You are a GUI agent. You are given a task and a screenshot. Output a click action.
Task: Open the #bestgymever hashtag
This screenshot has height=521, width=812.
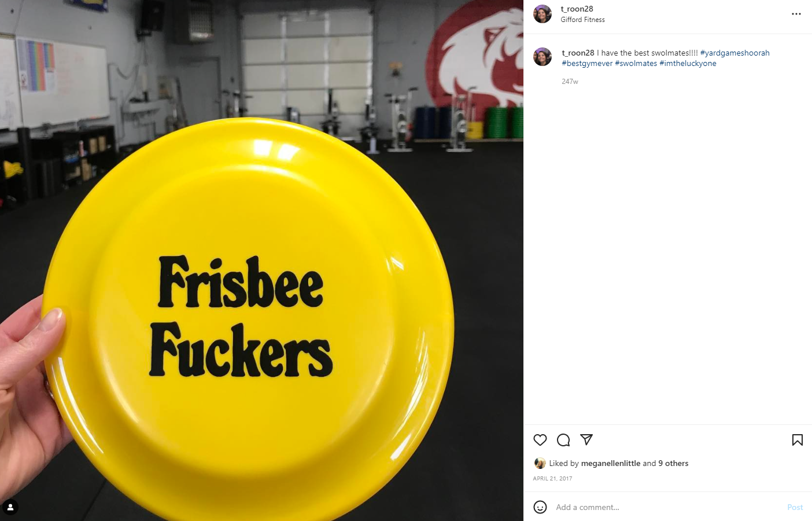tap(587, 63)
